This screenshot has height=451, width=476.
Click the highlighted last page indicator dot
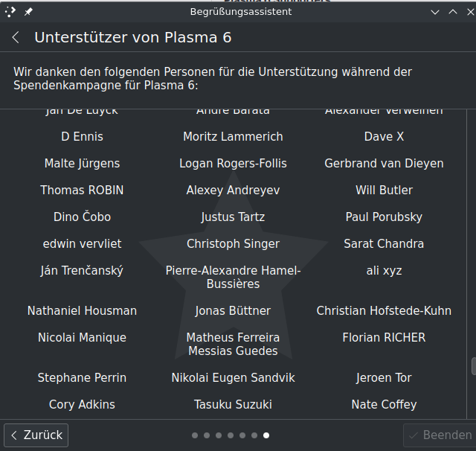tap(266, 435)
